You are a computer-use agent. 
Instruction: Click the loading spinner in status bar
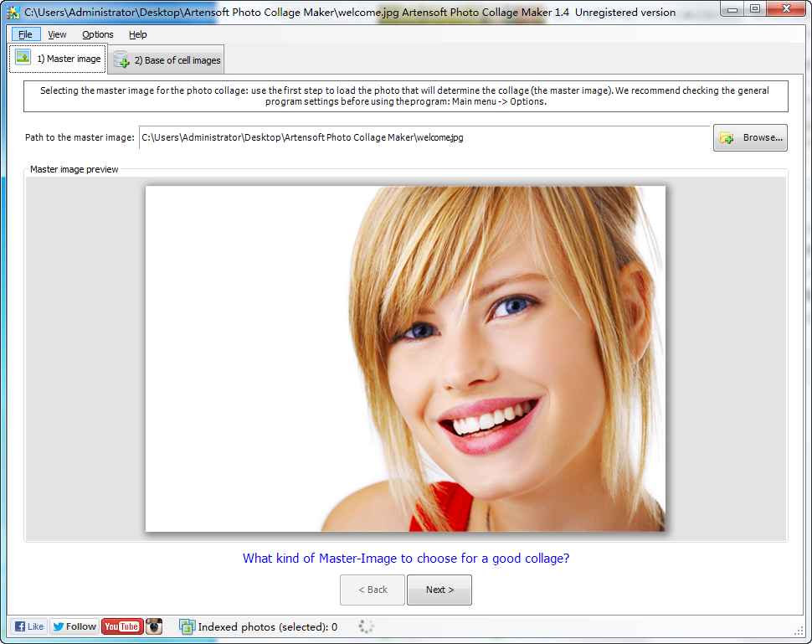coord(366,626)
